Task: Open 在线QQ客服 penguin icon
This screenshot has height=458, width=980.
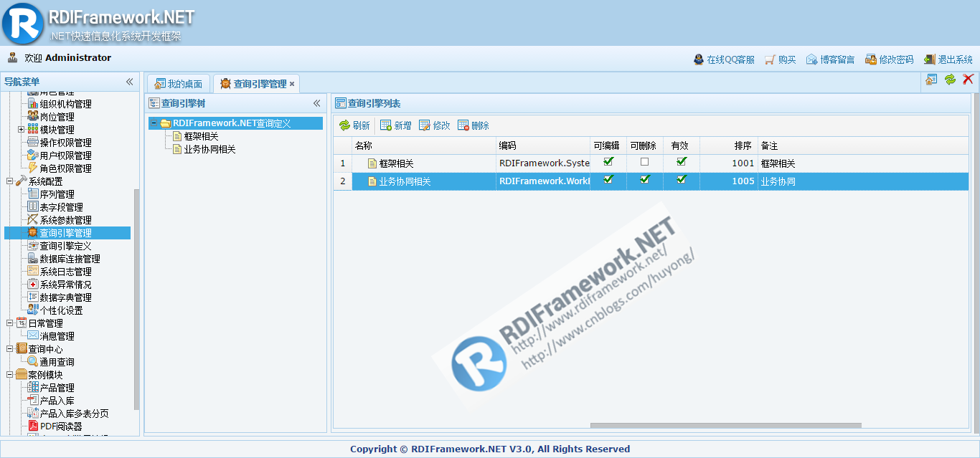Action: click(x=699, y=59)
